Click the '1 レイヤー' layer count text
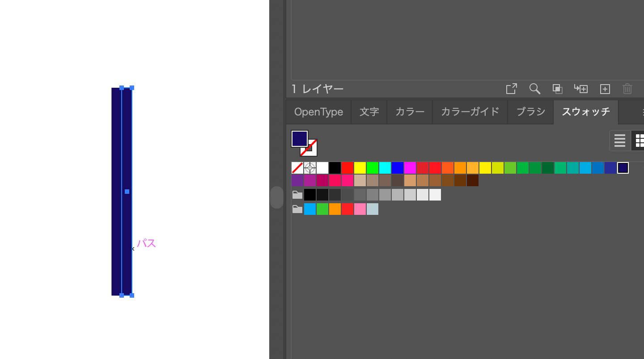The width and height of the screenshot is (644, 359). (x=318, y=89)
